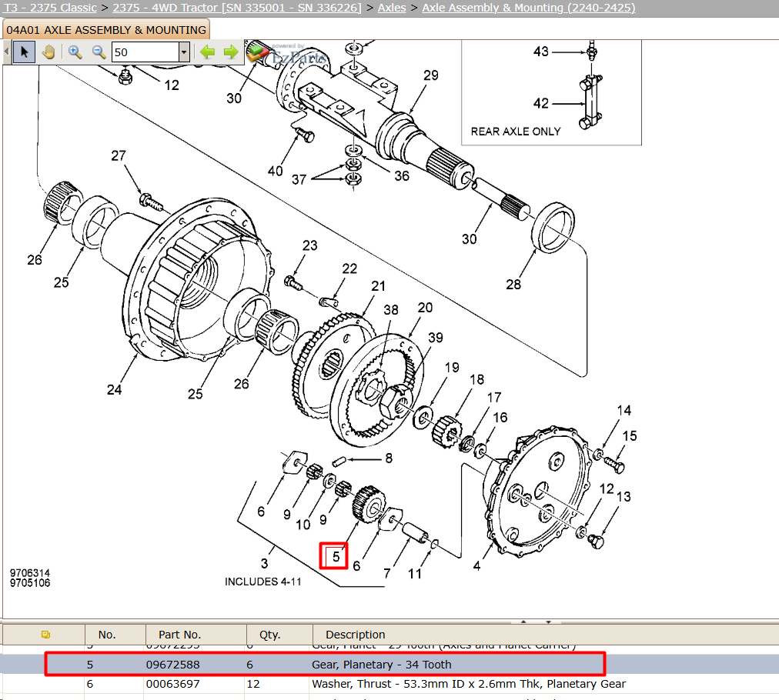Click callout number 4 cover plate

click(477, 566)
